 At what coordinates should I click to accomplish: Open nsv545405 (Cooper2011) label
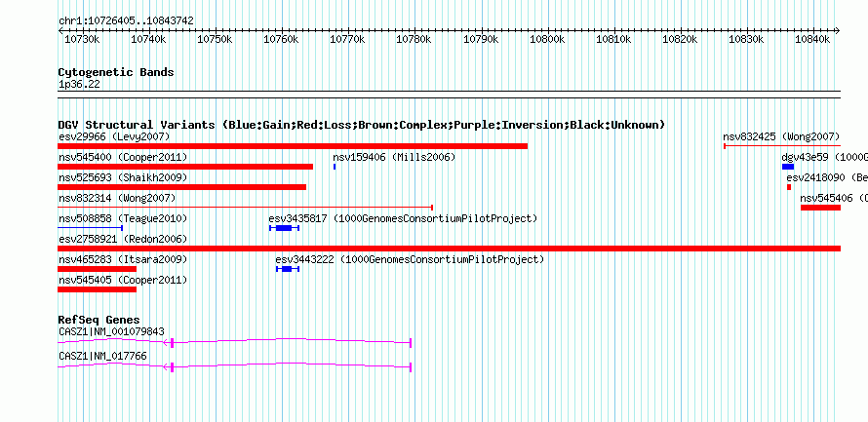(123, 280)
